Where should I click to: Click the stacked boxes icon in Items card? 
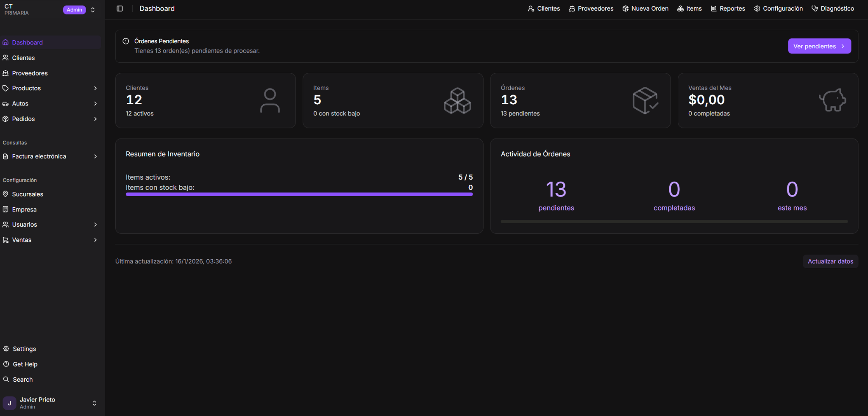coord(457,100)
